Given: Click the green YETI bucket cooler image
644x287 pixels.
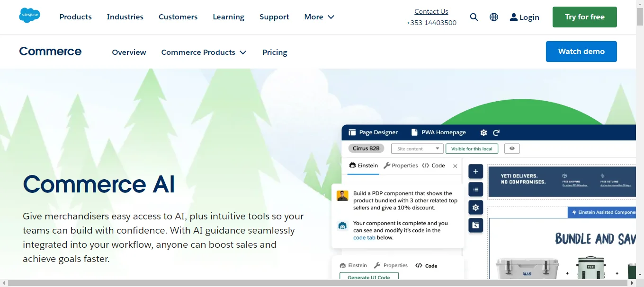Looking at the screenshot, I should pos(591,268).
